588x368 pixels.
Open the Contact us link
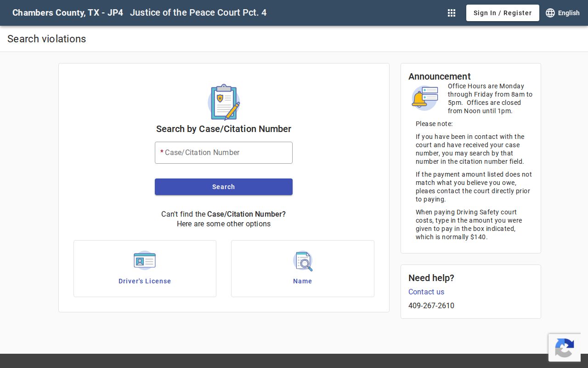(426, 292)
